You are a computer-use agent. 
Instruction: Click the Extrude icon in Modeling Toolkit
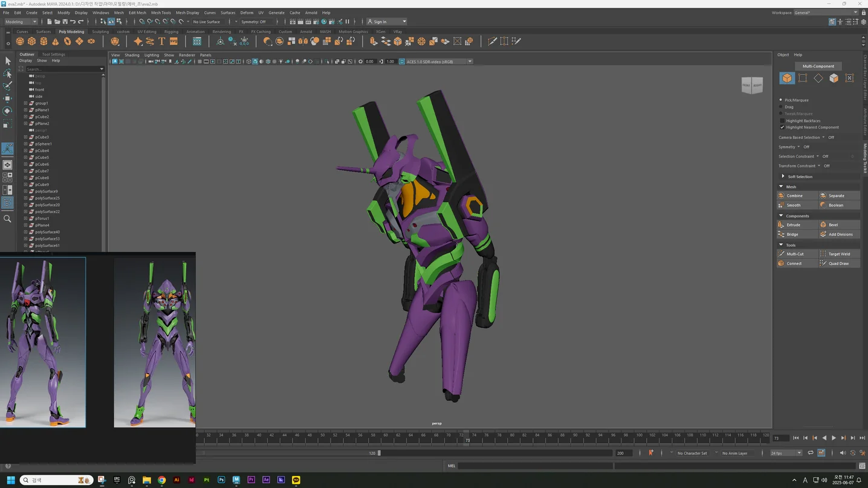781,225
